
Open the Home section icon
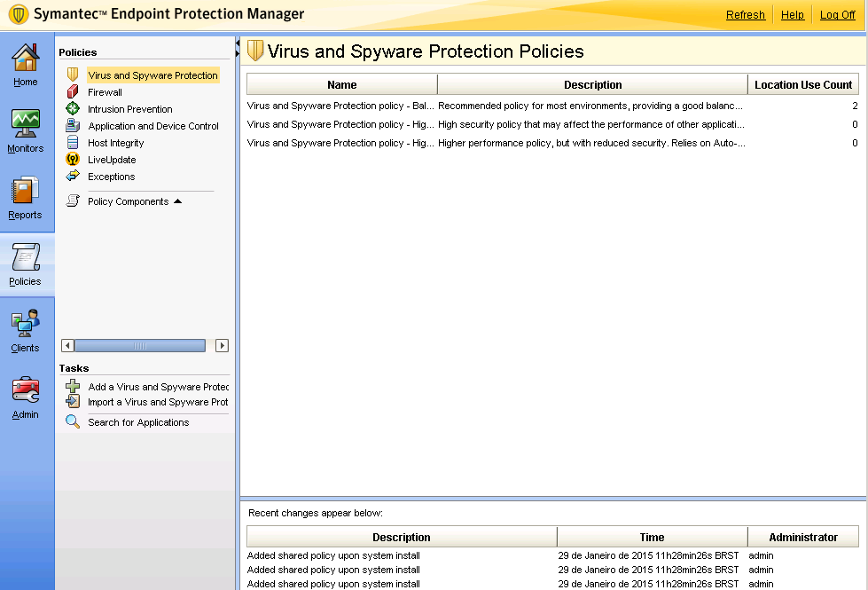25,59
